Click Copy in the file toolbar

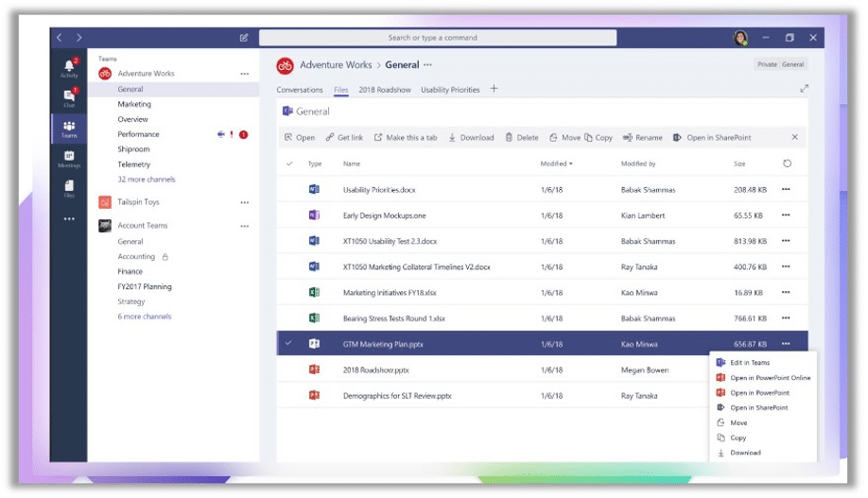pos(599,137)
